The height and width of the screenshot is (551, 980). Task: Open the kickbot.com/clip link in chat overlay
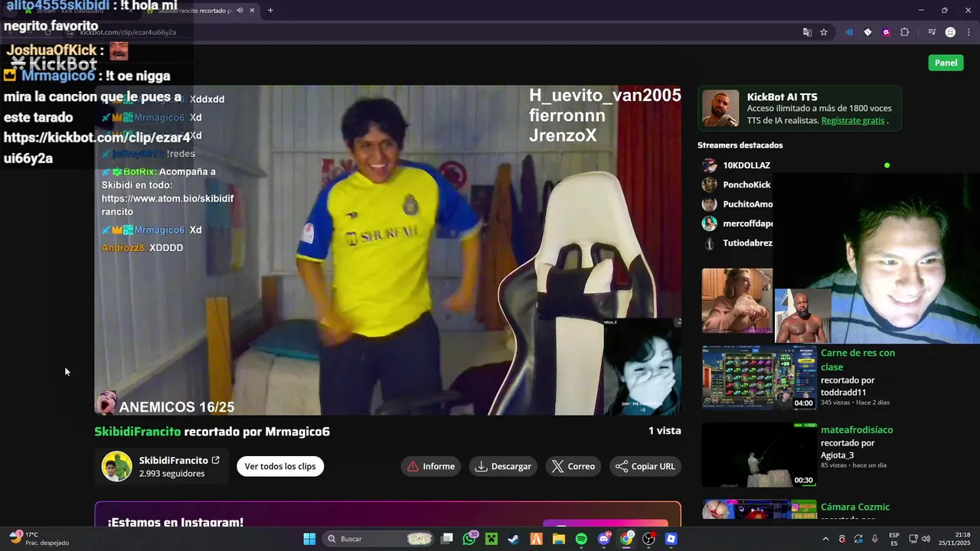tap(96, 148)
